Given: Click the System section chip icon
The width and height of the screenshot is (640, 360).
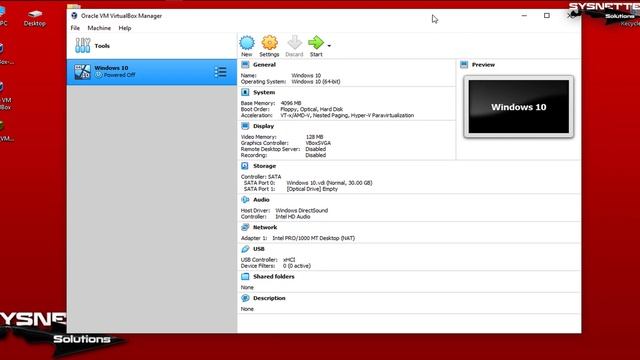Looking at the screenshot, I should [x=245, y=92].
